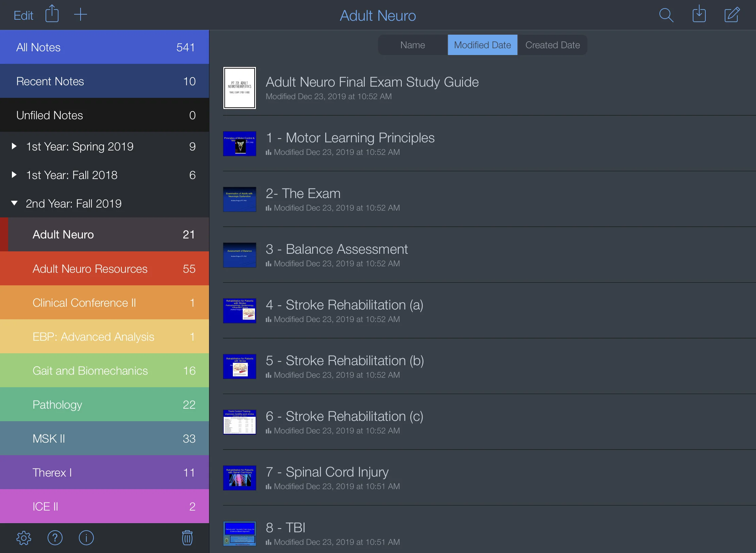Image resolution: width=756 pixels, height=553 pixels.
Task: Sort notes by Name
Action: point(413,45)
